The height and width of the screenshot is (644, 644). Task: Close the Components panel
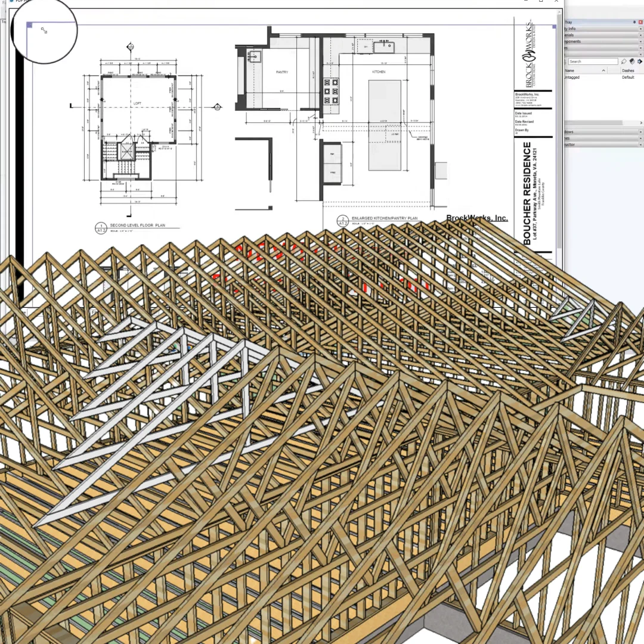640,42
